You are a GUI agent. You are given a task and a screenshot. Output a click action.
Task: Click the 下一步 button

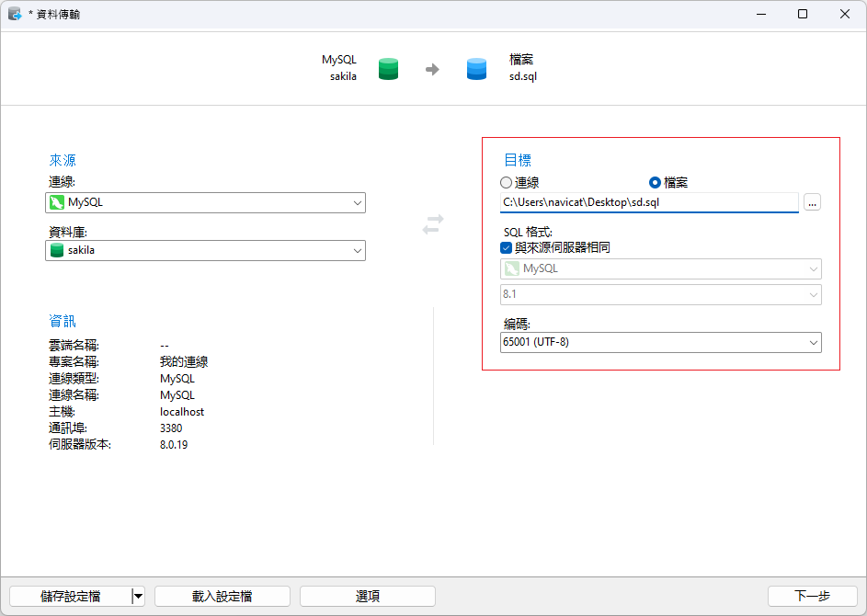click(812, 596)
